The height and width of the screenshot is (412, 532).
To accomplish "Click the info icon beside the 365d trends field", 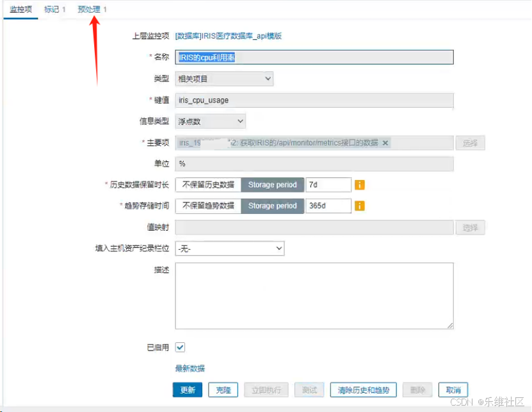I will click(x=359, y=206).
